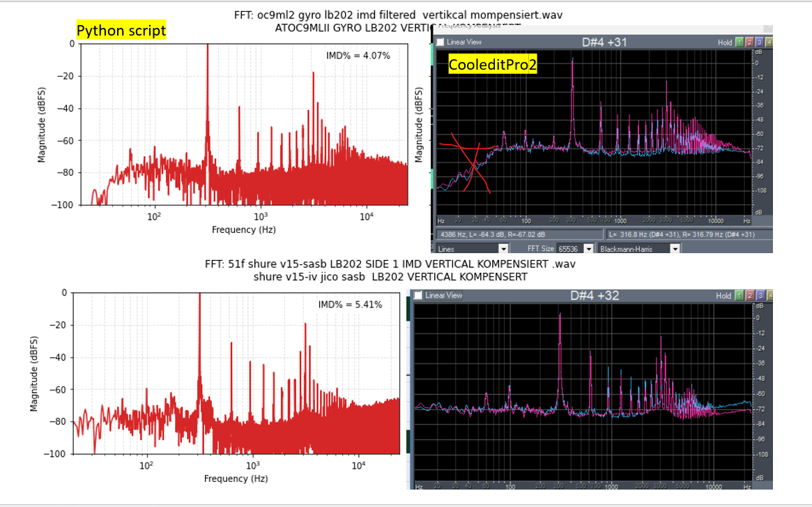The width and height of the screenshot is (812, 507).
Task: Click red Hold 2 button in D#4 +31 panel
Action: [749, 42]
